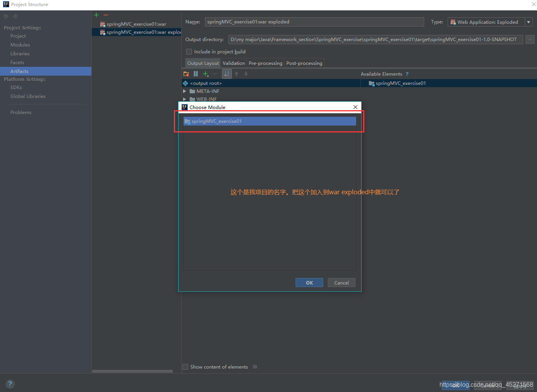
Task: Click the green add artifact plus icon
Action: (96, 15)
